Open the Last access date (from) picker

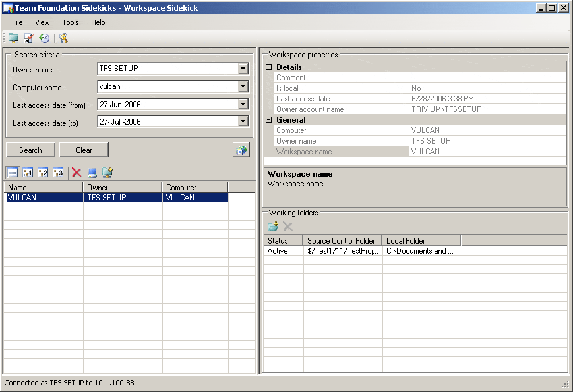243,104
